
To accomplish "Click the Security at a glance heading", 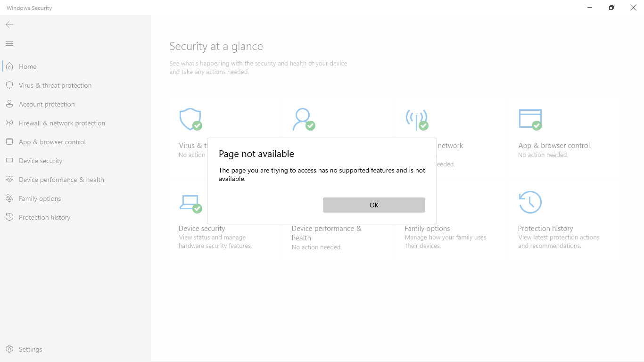I will click(216, 46).
